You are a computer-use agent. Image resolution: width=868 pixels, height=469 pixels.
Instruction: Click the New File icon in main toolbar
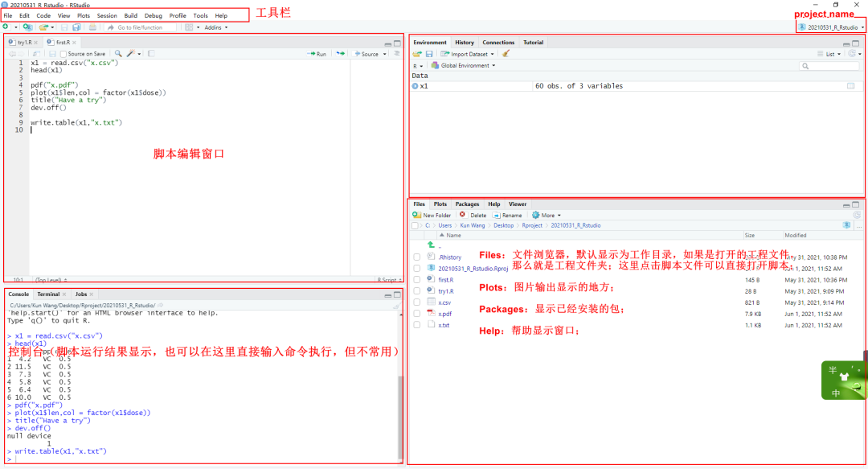click(x=6, y=27)
